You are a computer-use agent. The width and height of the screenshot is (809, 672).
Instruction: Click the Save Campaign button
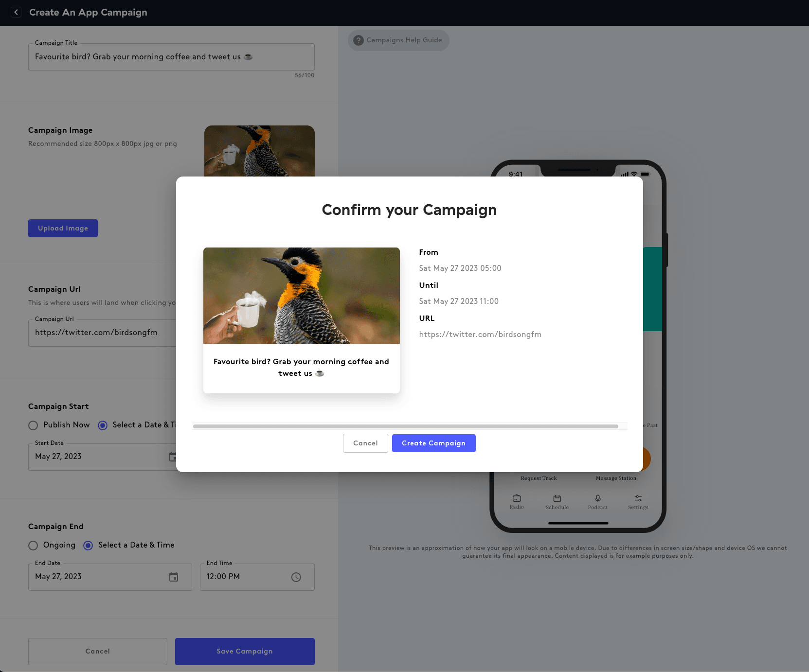[x=245, y=651]
